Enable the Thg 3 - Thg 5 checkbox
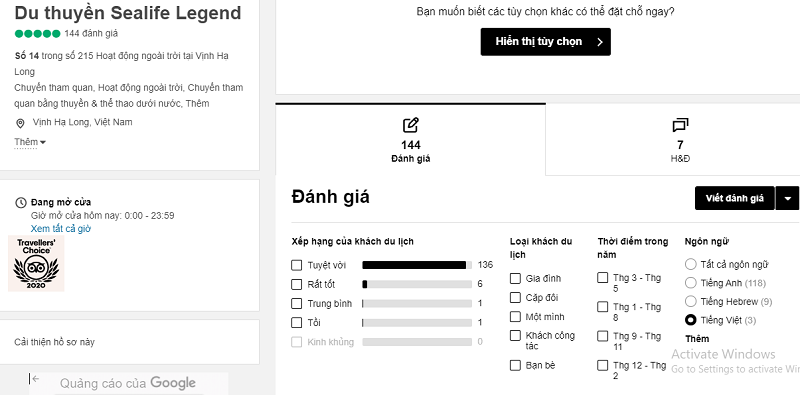 pyautogui.click(x=603, y=278)
